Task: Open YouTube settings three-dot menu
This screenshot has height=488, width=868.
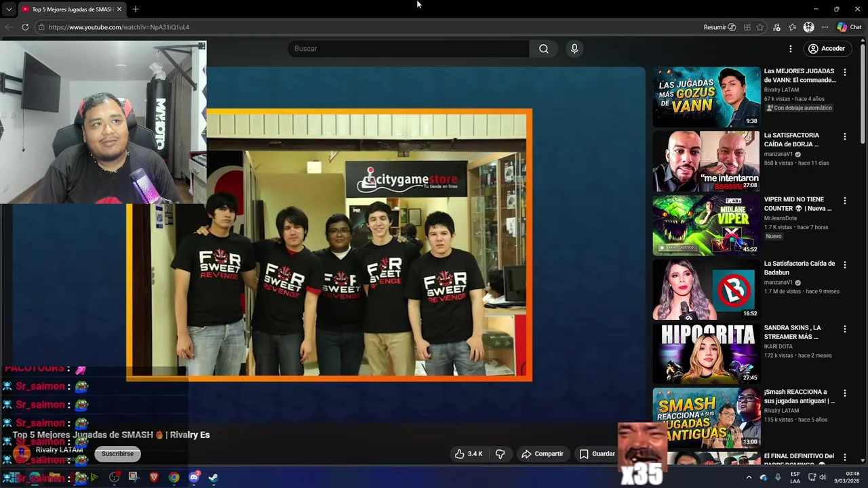Action: [790, 49]
